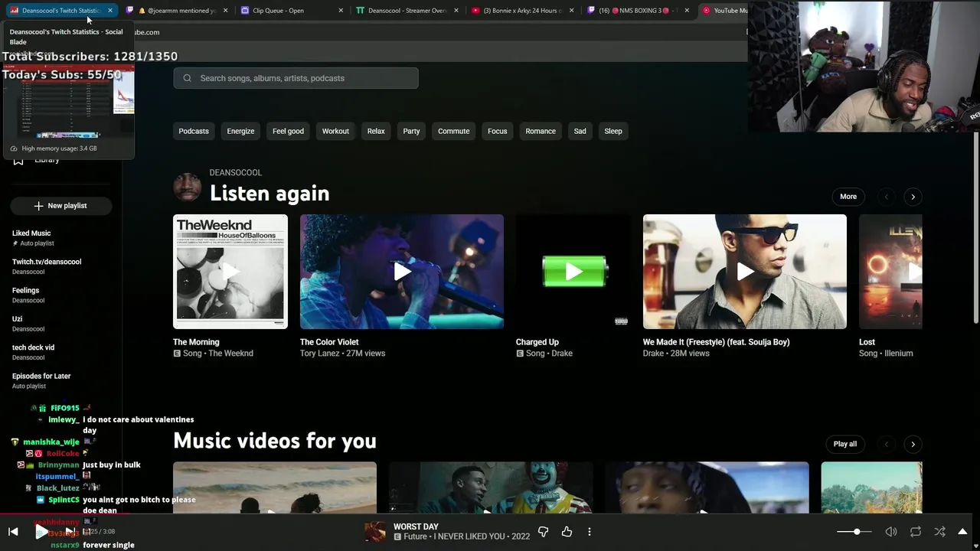
Task: Switch to Deansocool - Streamer Overview tab
Action: (406, 11)
